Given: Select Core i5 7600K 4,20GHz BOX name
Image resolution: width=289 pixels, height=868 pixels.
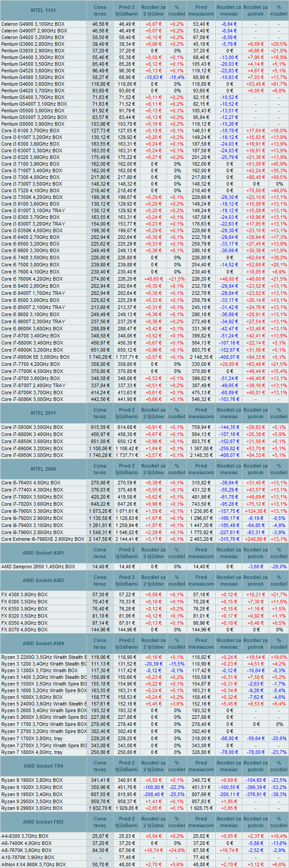Looking at the screenshot, I should point(32,279).
